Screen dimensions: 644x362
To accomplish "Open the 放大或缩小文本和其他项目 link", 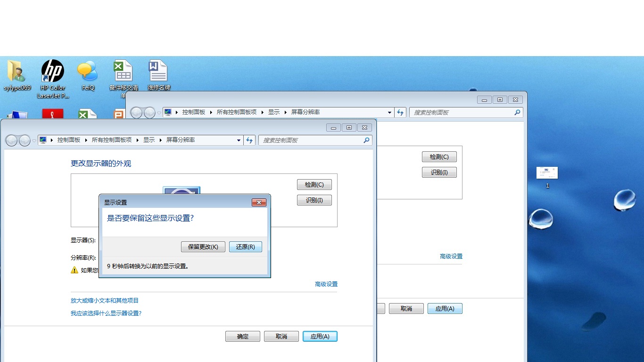I will pos(105,300).
